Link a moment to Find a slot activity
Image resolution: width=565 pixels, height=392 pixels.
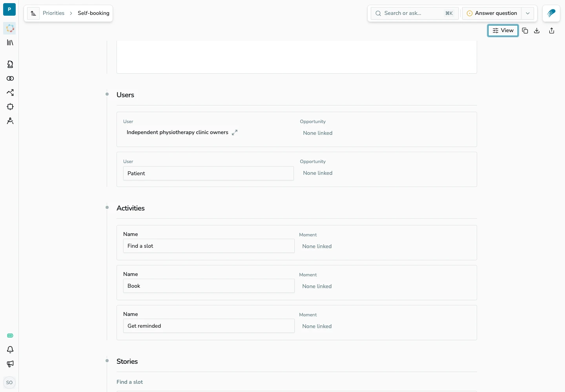[317, 247]
